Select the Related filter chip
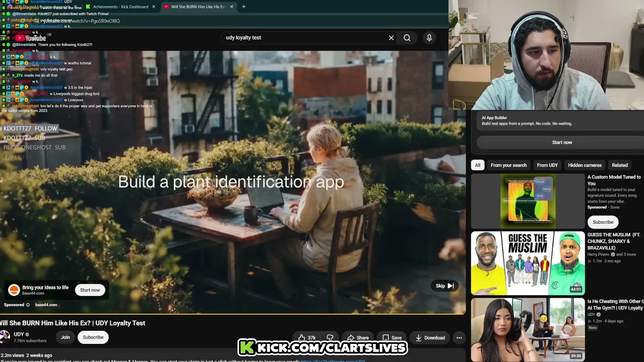644x362 pixels. pos(620,165)
